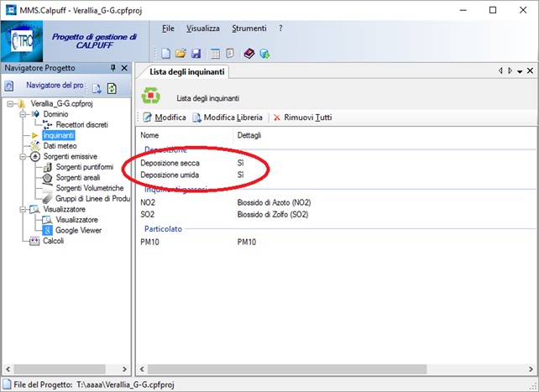
Task: Close the Navigatore Progetto panel
Action: (x=124, y=68)
